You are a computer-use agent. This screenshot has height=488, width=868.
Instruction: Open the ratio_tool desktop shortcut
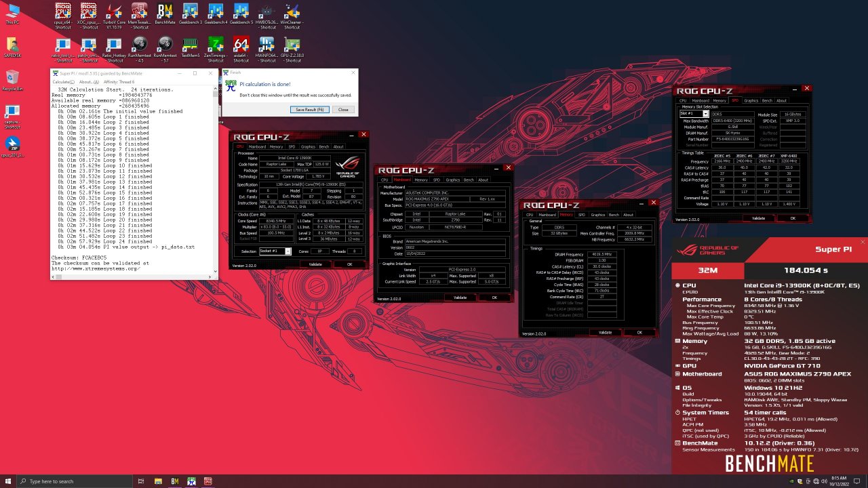63,49
